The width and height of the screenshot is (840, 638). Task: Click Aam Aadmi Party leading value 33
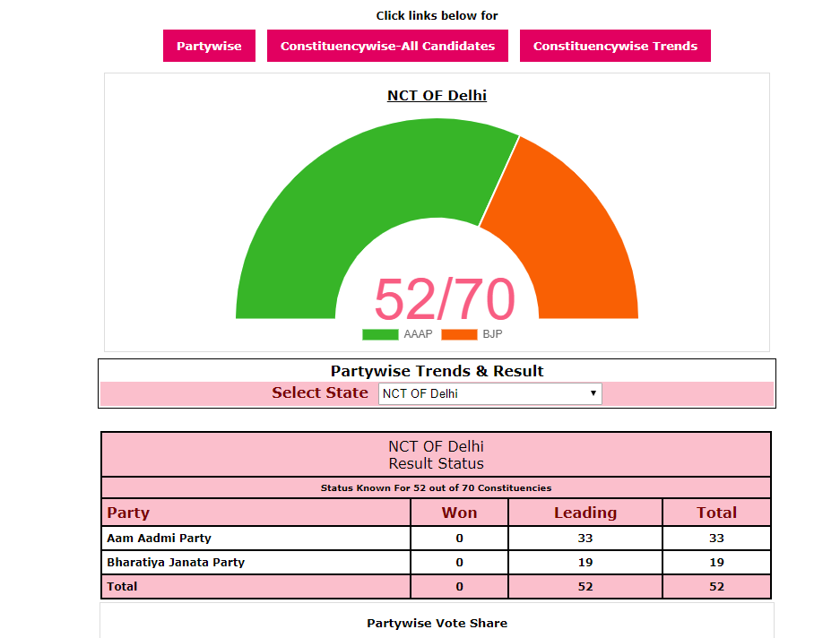pyautogui.click(x=585, y=539)
